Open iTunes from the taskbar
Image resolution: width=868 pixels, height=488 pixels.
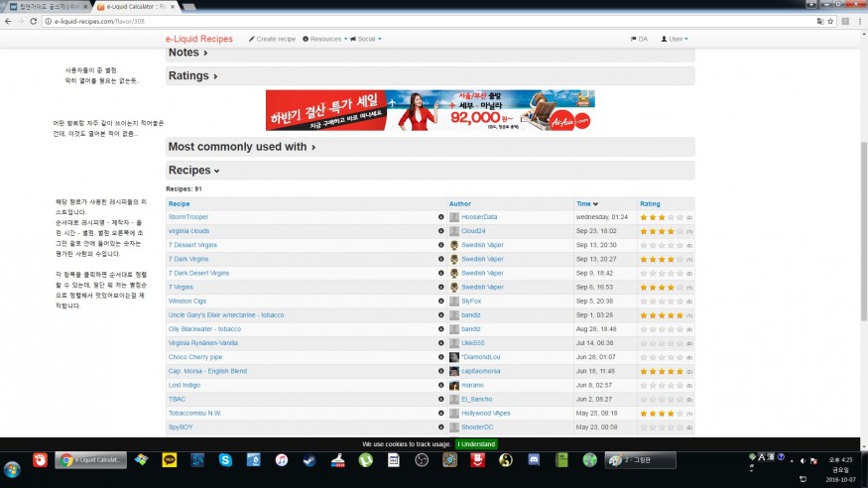point(281,460)
